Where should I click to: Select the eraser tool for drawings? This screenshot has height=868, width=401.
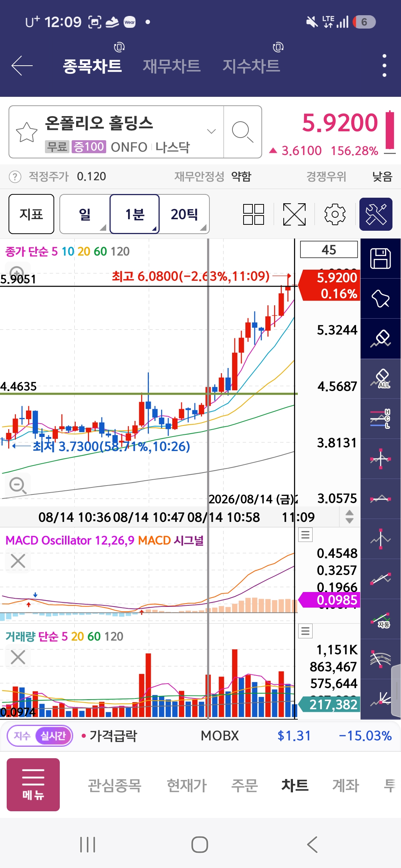click(381, 339)
